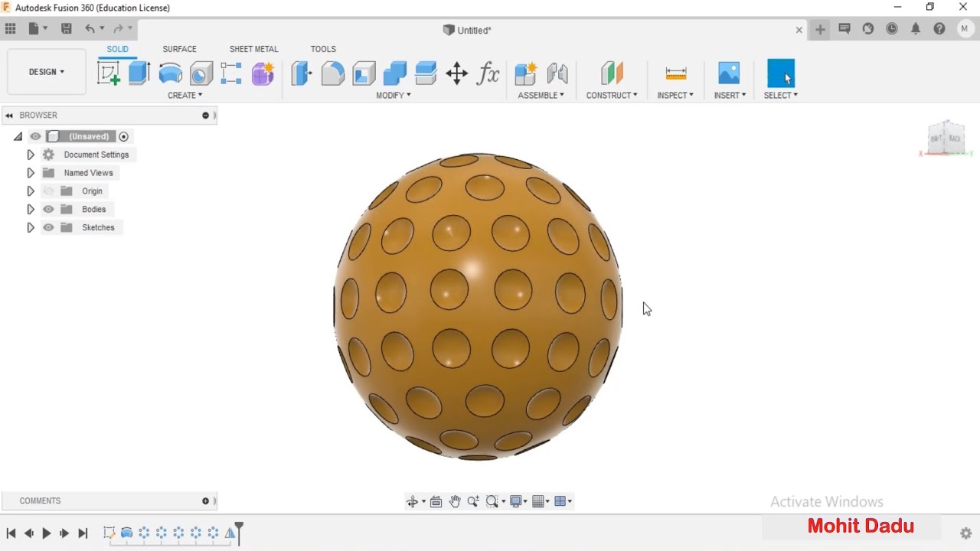The height and width of the screenshot is (551, 980).
Task: Open the Orbit options dropdown
Action: (423, 501)
